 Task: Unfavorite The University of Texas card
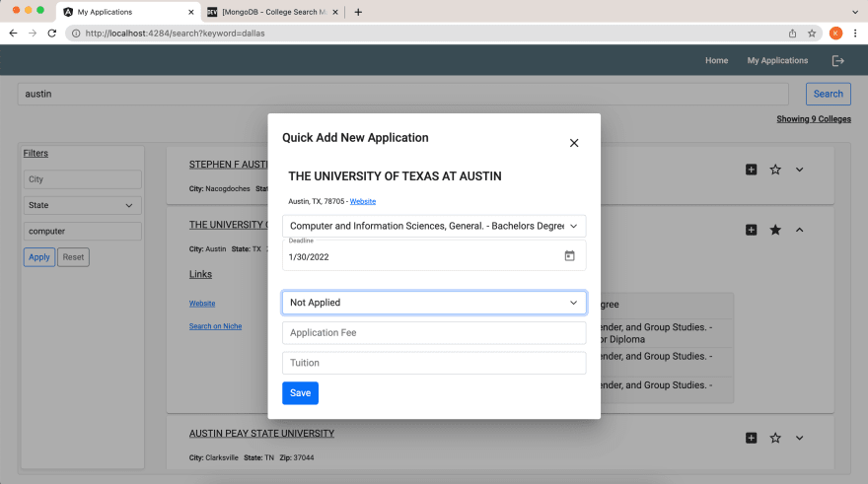tap(775, 230)
